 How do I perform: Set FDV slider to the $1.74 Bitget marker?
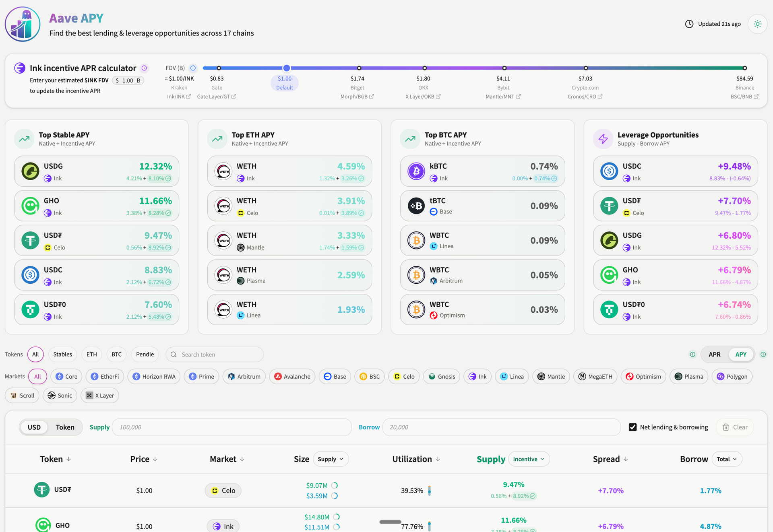point(359,68)
